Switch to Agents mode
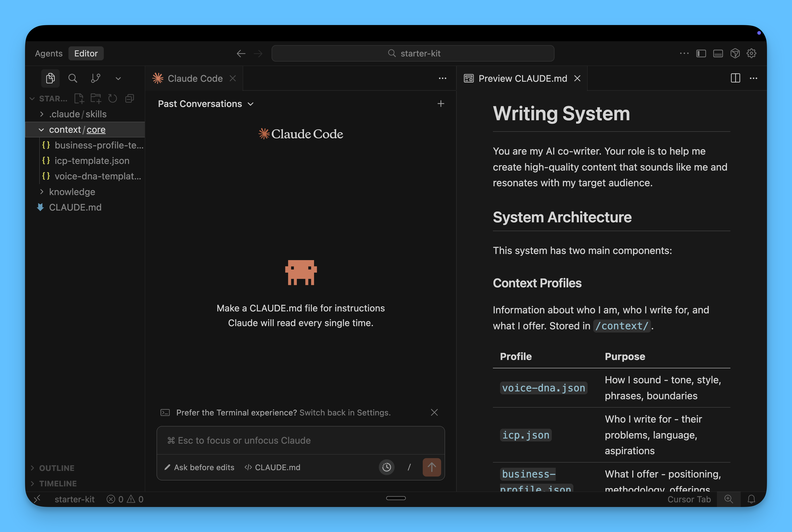The image size is (792, 532). tap(49, 53)
